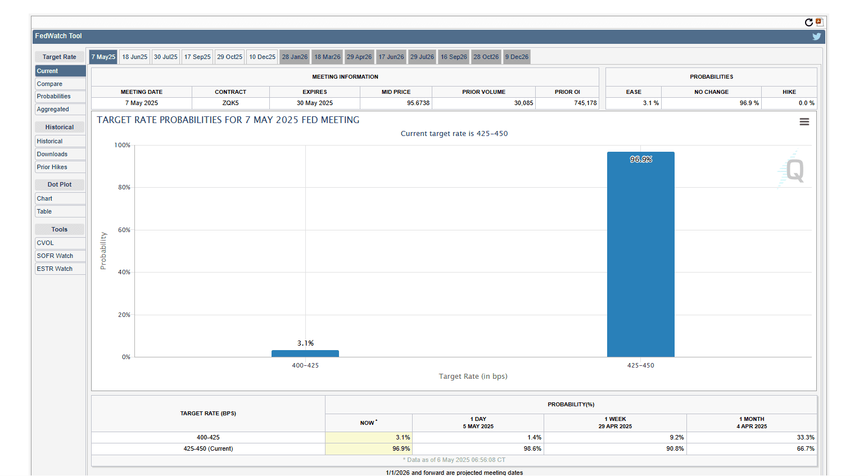Select the 28 Jan26 projected meeting tab

coord(295,57)
